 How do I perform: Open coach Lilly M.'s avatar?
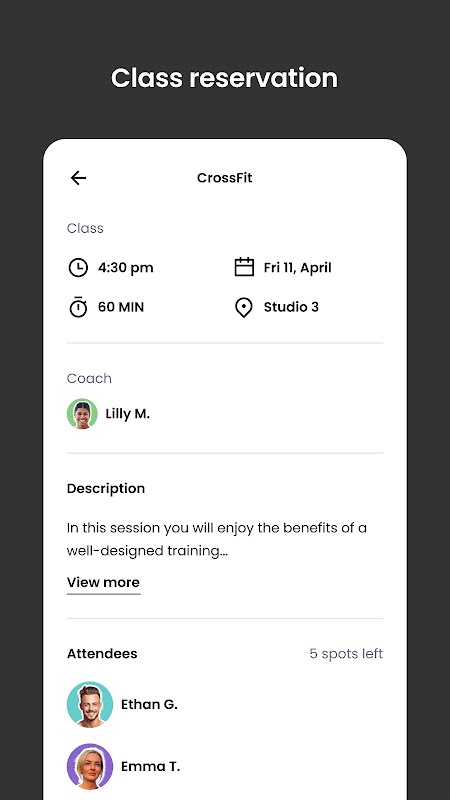(x=82, y=414)
